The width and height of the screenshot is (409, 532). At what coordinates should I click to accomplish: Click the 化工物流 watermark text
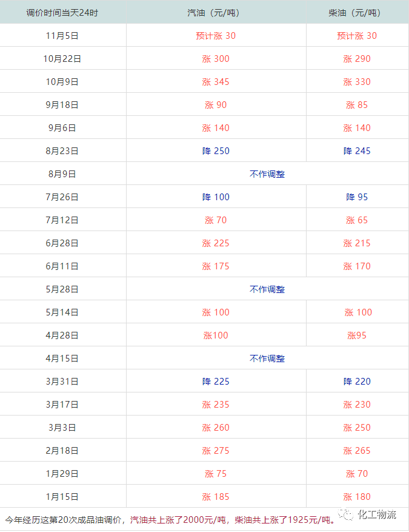[x=376, y=515]
